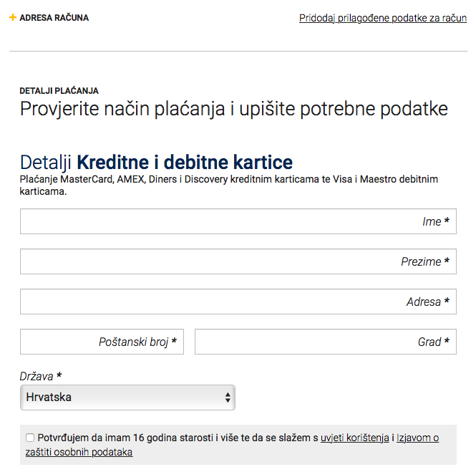Focus the Ime input field
This screenshot has width=476, height=472.
[238, 222]
